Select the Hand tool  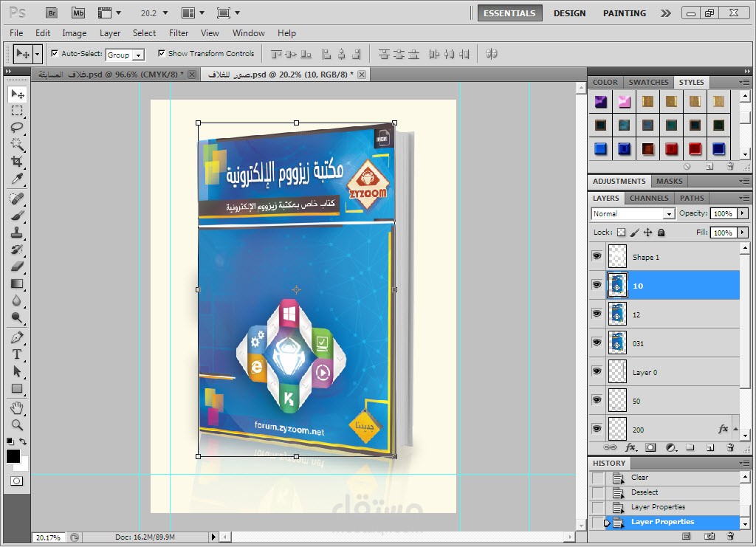17,408
